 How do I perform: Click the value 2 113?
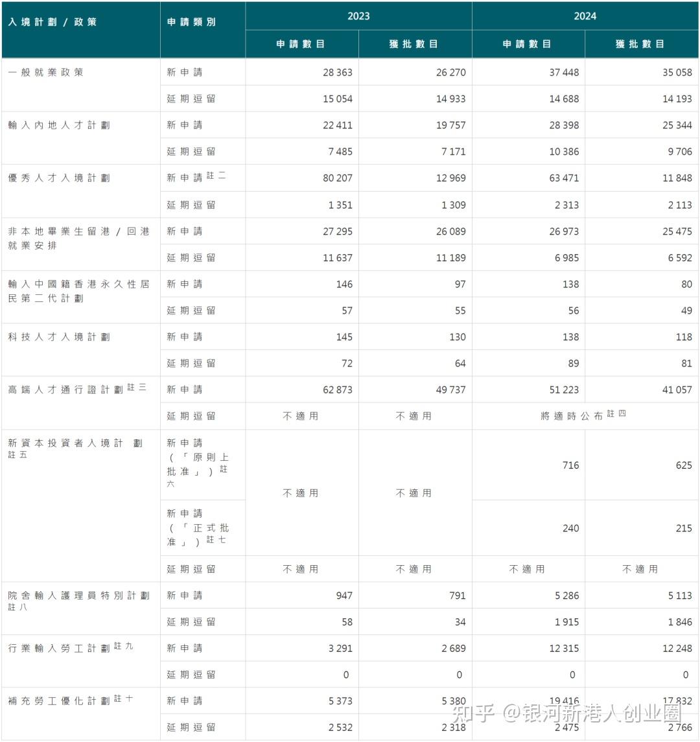tap(680, 205)
